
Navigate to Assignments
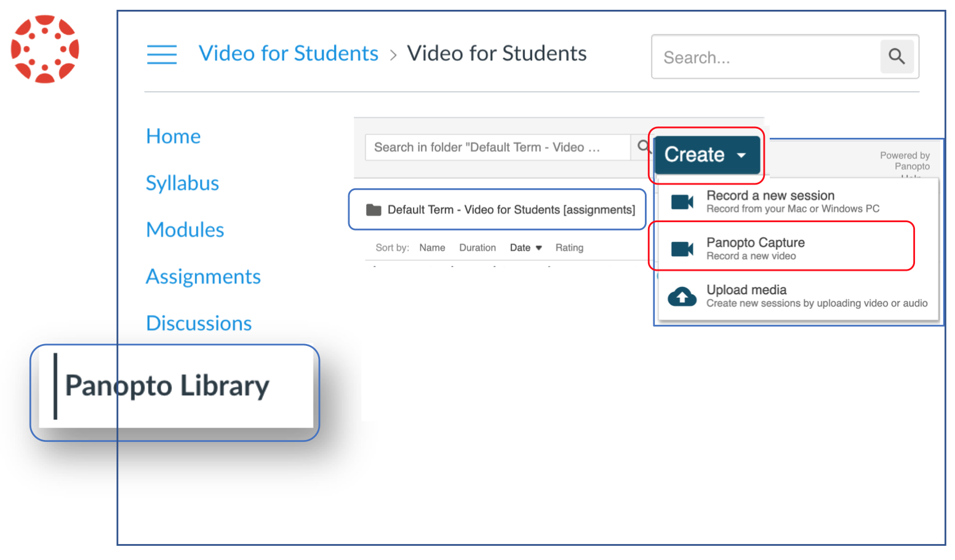pos(203,276)
